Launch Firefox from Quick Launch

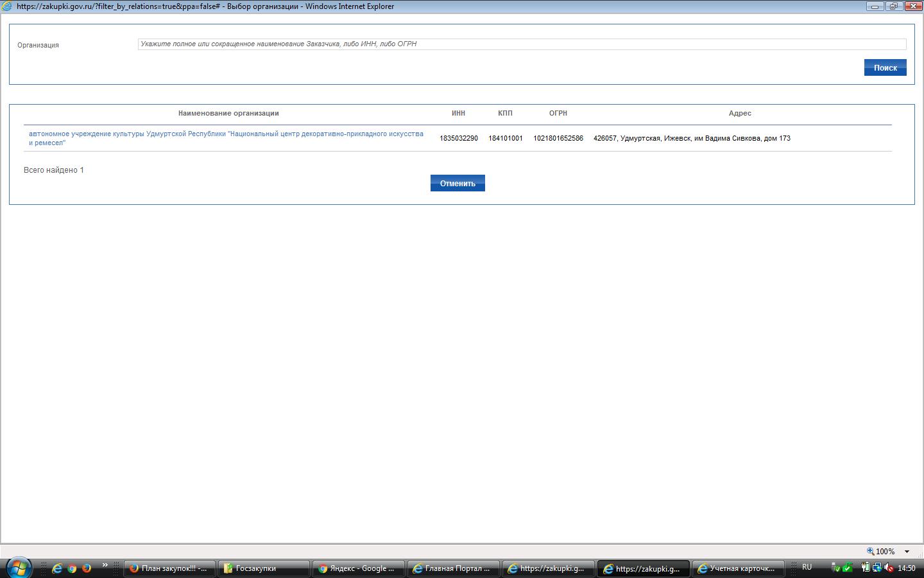point(86,568)
